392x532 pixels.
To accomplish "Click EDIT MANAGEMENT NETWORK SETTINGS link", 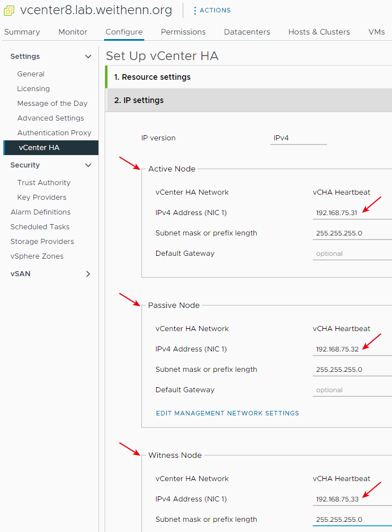I will [x=227, y=413].
